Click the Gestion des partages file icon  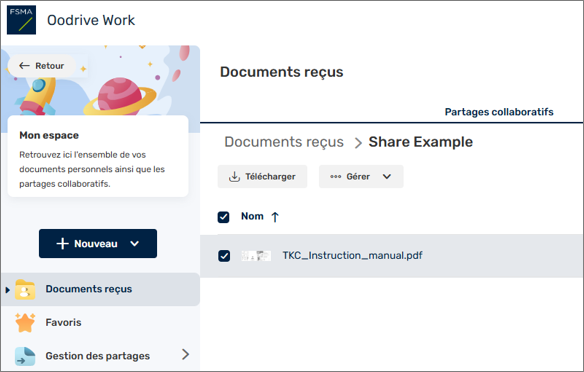(25, 356)
